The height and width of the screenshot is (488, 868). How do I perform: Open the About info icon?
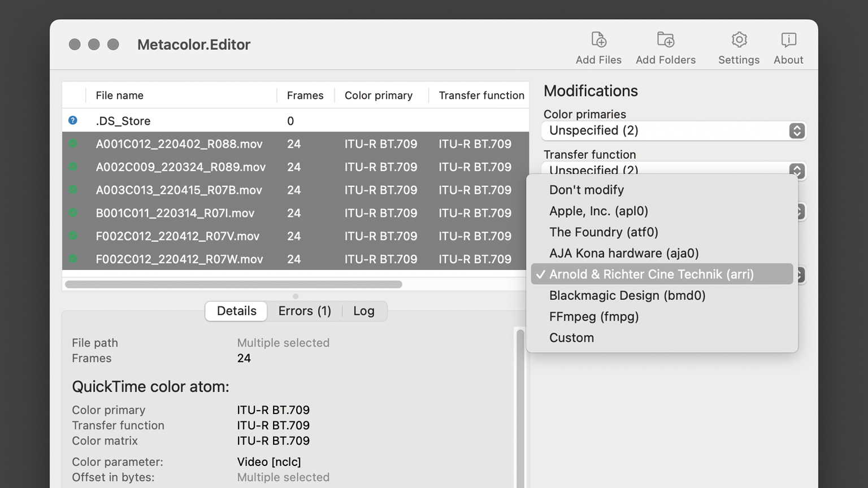tap(788, 40)
